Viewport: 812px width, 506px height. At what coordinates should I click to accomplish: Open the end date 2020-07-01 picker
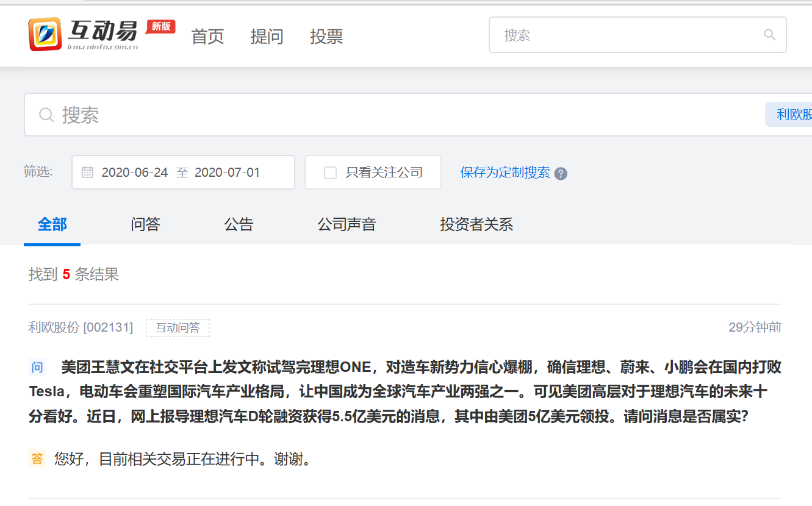(227, 173)
